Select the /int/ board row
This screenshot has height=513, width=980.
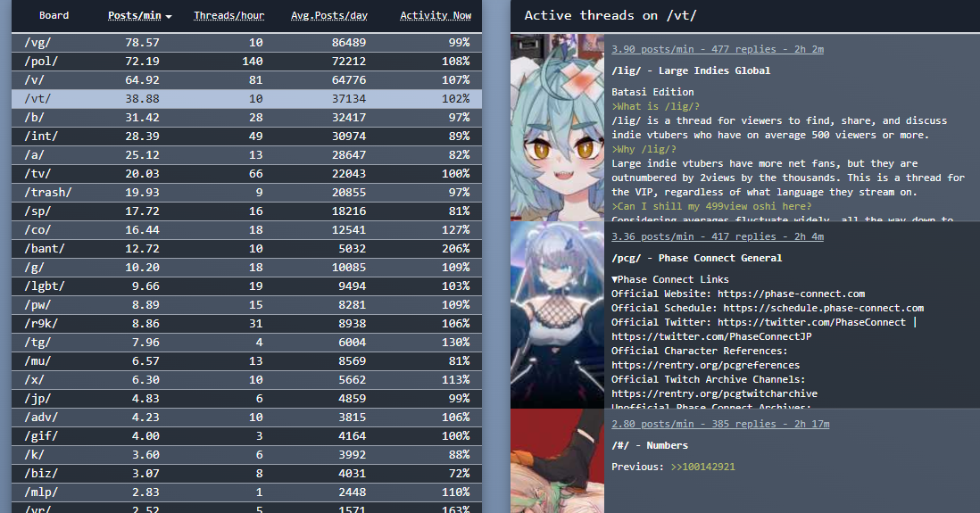click(247, 137)
